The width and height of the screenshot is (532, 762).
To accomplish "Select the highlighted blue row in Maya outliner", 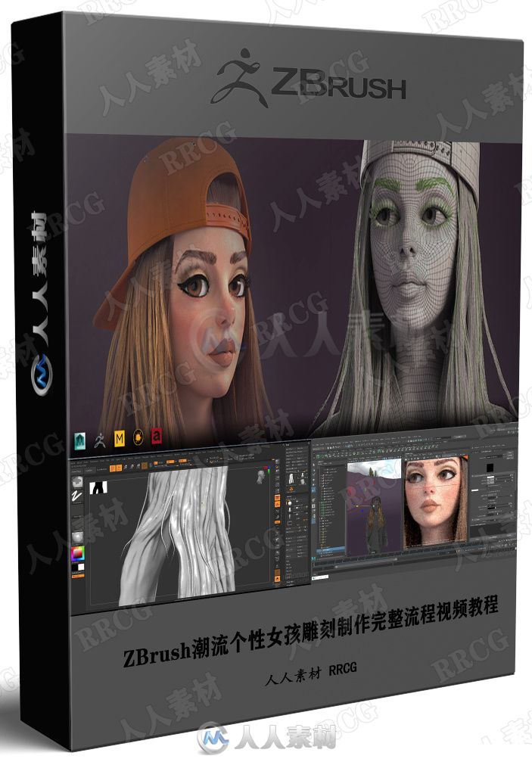I will tap(331, 549).
